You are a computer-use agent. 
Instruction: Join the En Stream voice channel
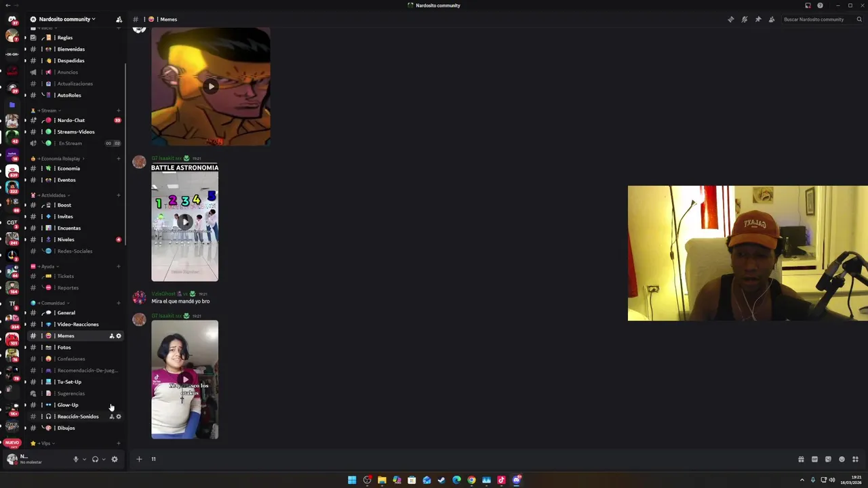click(75, 144)
